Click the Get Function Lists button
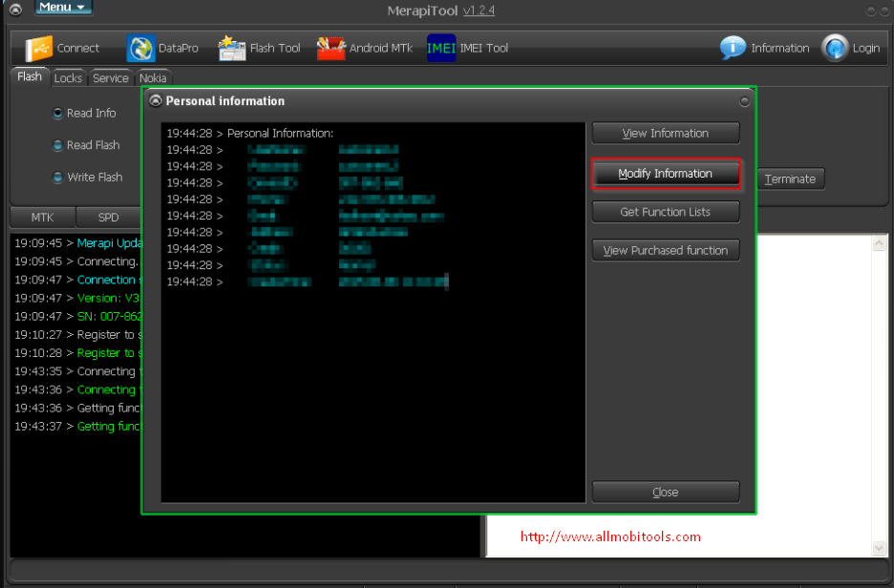Screen dimensions: 894x588 point(666,212)
